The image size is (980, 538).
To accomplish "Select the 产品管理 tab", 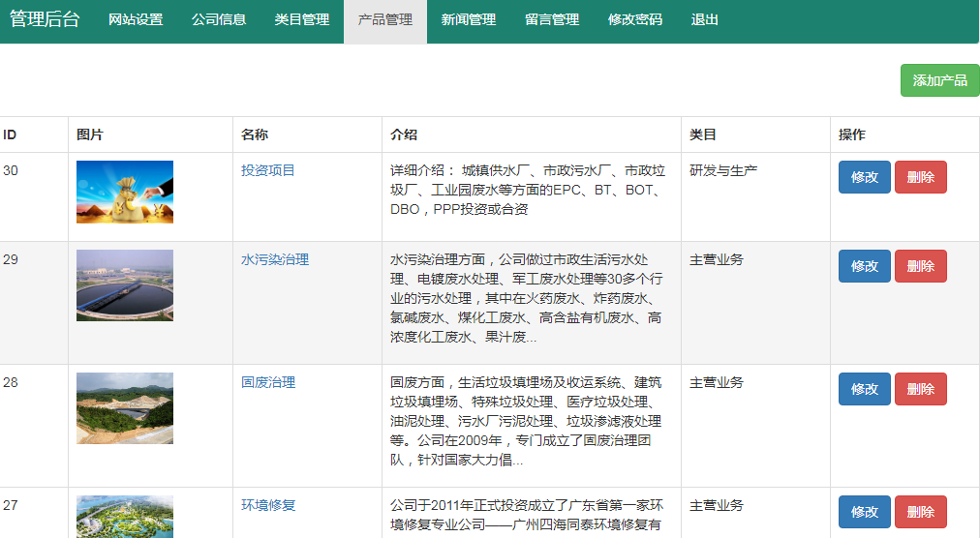I will tap(385, 20).
